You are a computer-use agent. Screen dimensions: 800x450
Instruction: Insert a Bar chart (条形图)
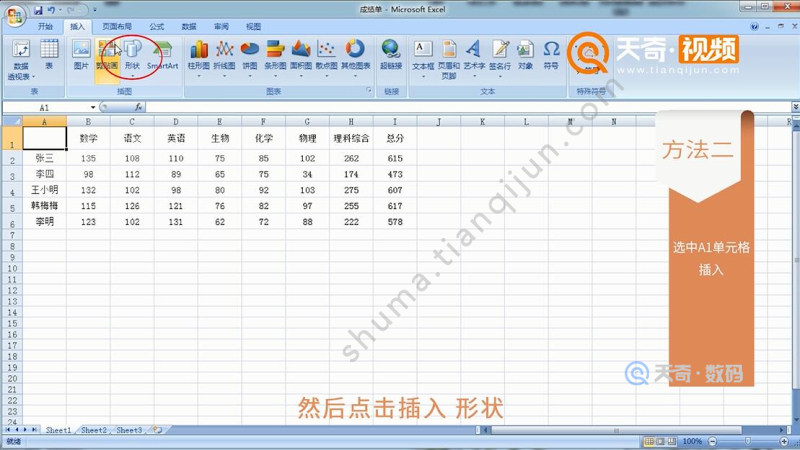click(x=275, y=58)
